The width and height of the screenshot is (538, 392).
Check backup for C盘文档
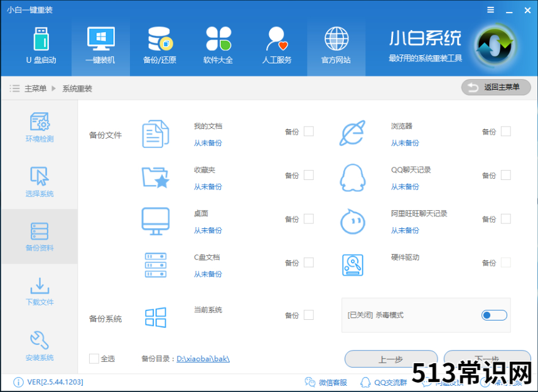309,262
